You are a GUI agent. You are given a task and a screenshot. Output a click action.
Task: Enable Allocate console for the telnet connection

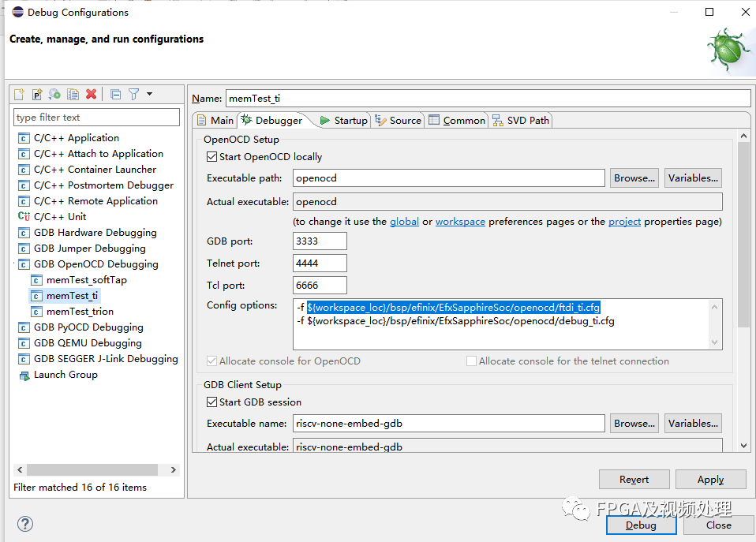(471, 361)
